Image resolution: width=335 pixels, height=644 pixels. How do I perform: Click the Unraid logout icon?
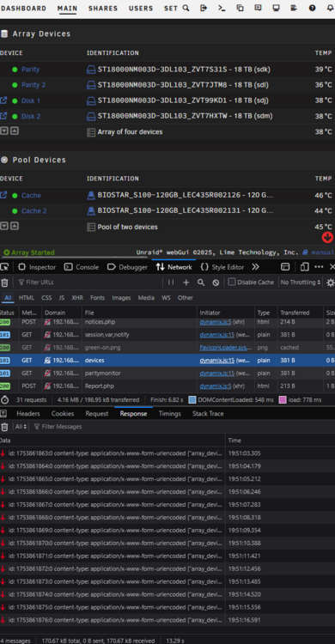(x=204, y=8)
